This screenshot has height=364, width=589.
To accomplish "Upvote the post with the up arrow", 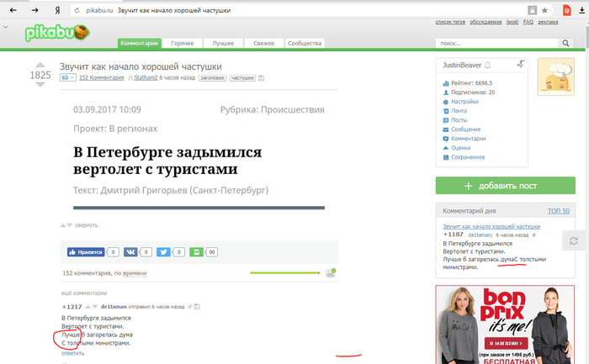I will click(40, 64).
